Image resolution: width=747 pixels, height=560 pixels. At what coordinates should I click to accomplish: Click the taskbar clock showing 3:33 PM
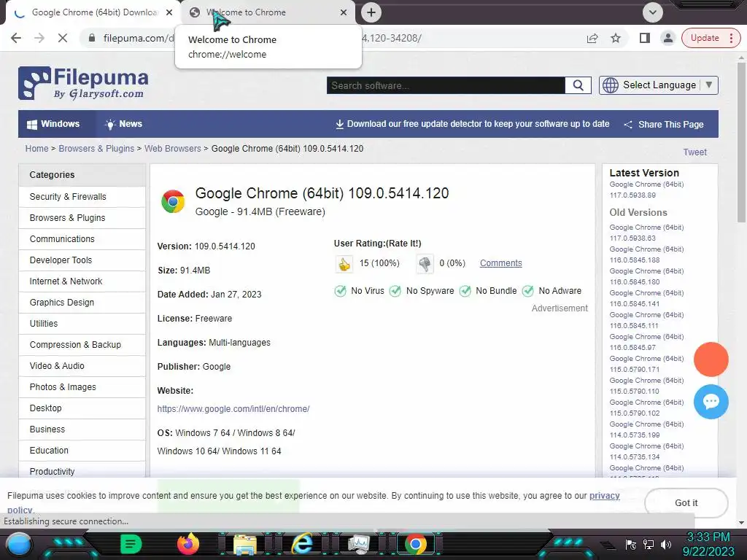coord(708,544)
